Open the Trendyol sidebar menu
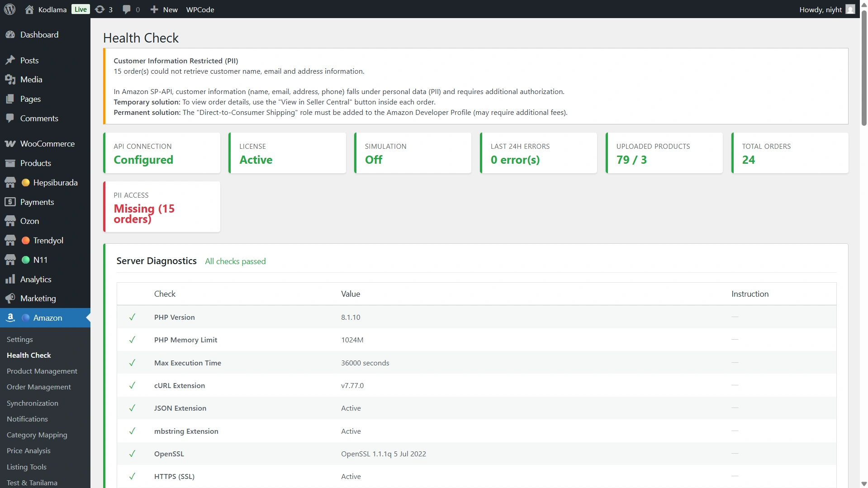 [48, 241]
